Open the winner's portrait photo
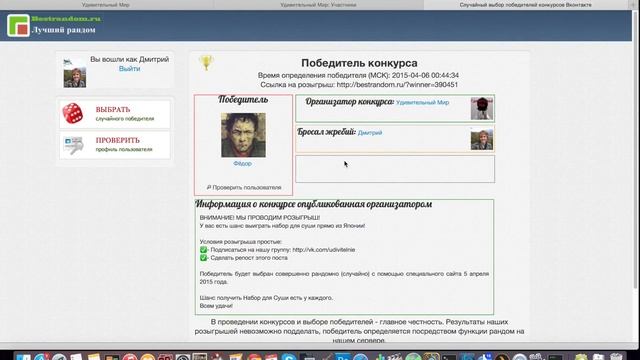 tap(243, 135)
